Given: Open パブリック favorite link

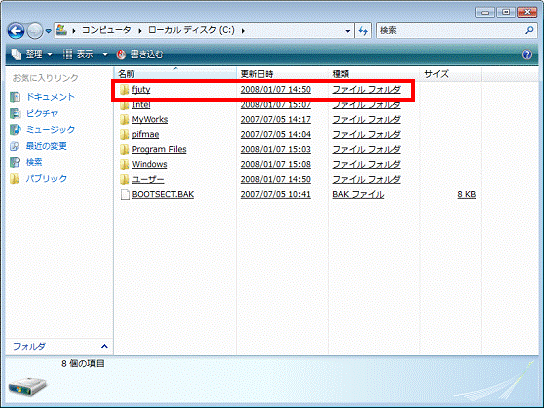Looking at the screenshot, I should [x=46, y=179].
